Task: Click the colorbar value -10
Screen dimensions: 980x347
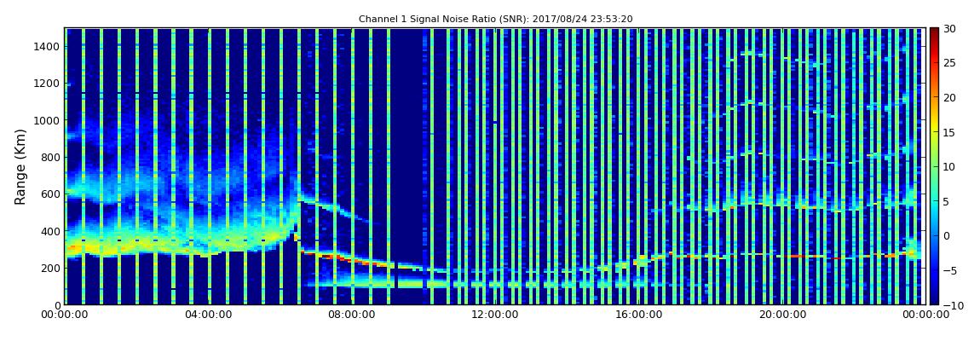Action: (952, 304)
